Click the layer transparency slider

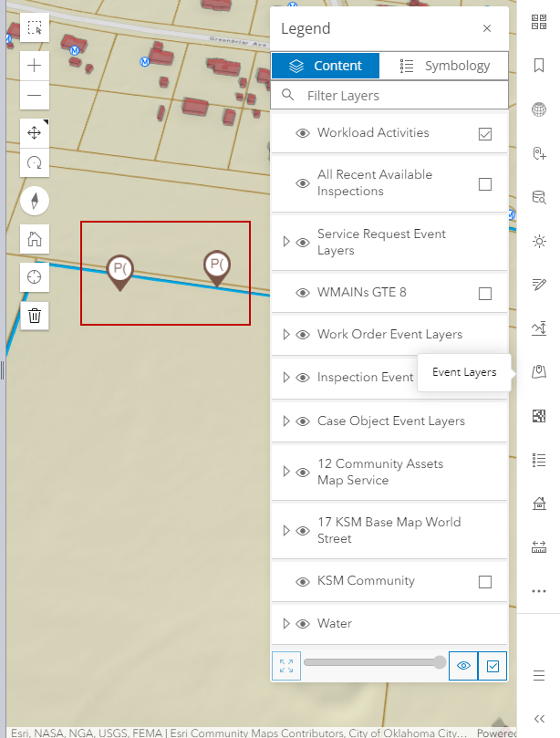(x=374, y=662)
